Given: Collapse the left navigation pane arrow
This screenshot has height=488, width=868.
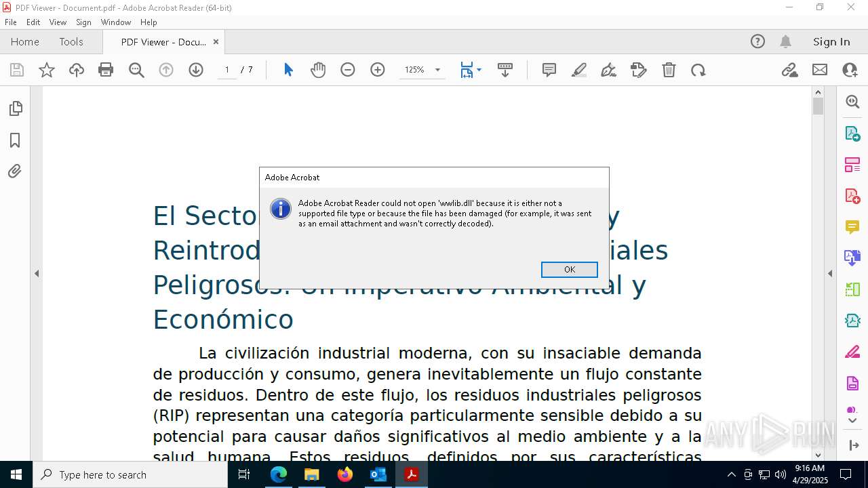Looking at the screenshot, I should point(37,274).
